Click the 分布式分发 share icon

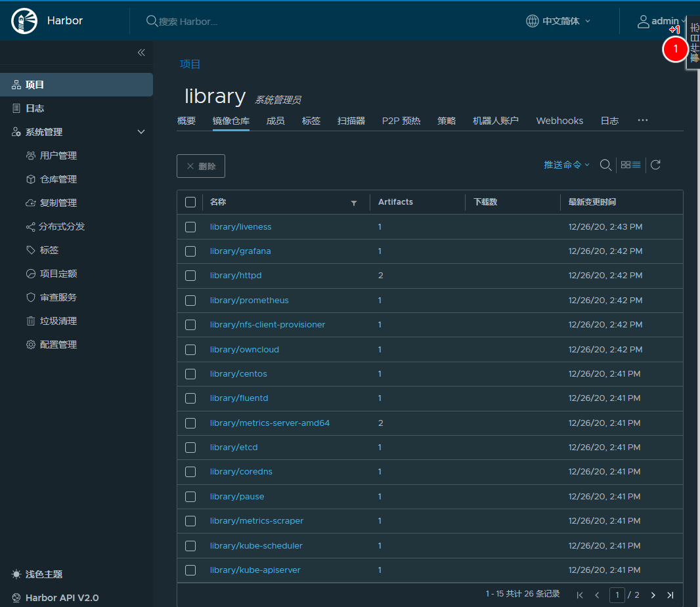pyautogui.click(x=30, y=226)
